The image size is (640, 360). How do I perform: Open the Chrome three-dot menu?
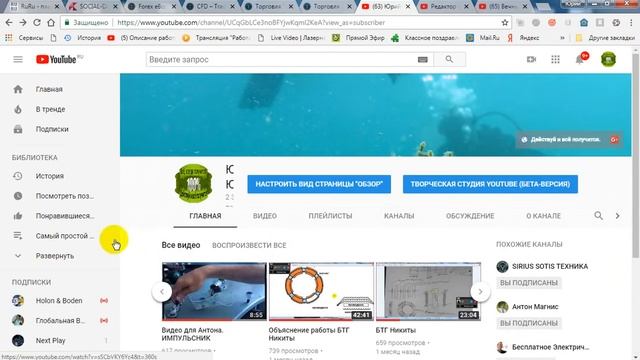(631, 22)
